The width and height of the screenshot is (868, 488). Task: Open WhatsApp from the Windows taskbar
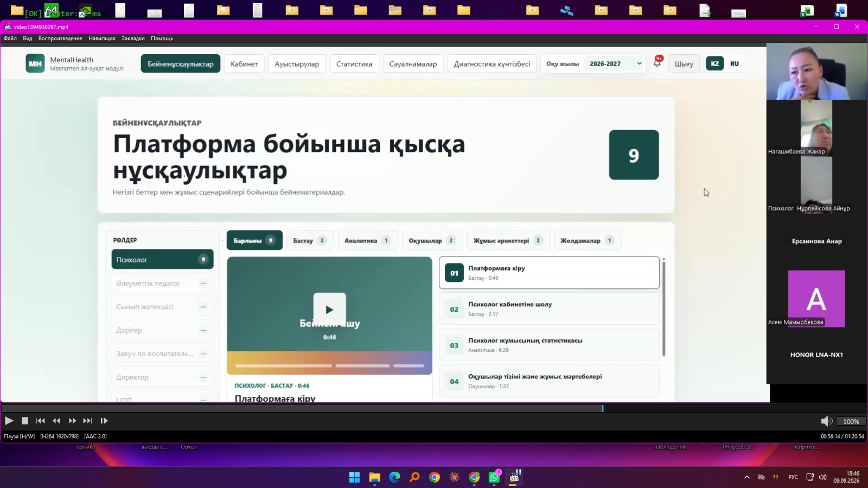494,477
